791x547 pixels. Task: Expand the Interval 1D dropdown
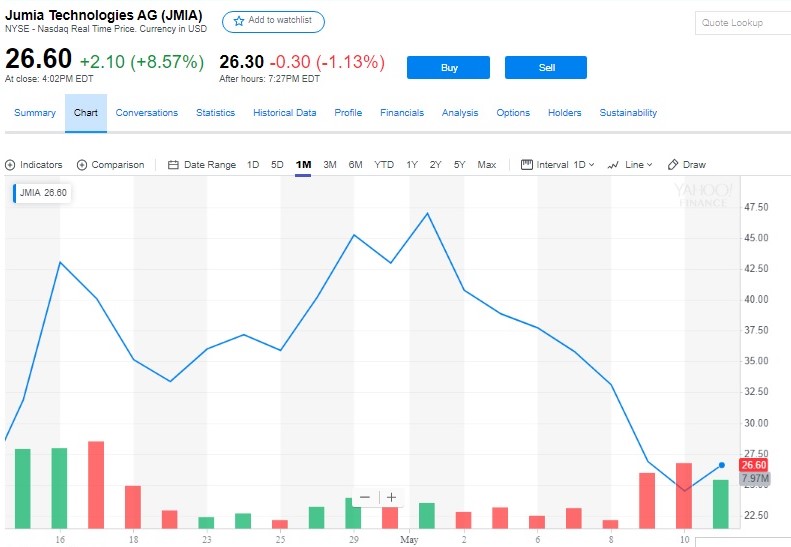point(558,165)
